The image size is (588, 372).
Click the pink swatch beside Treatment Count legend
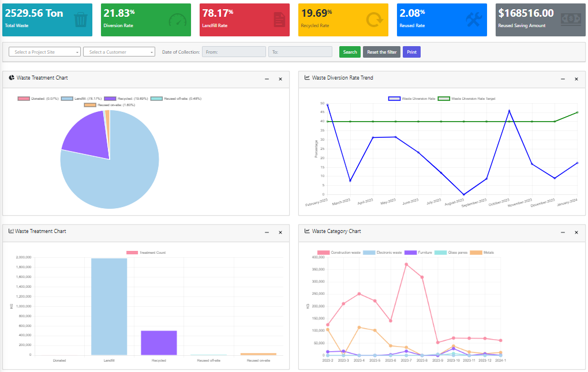[132, 252]
